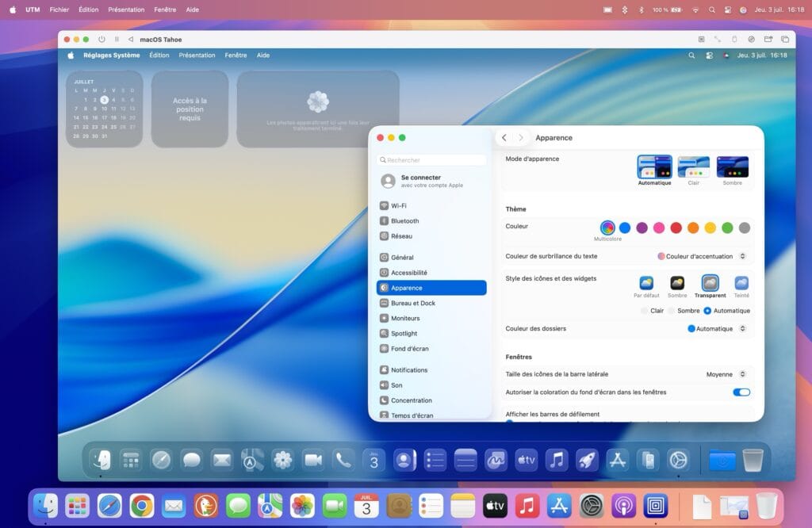Go back in settings navigation
Viewport: 812px width, 528px height.
click(504, 138)
